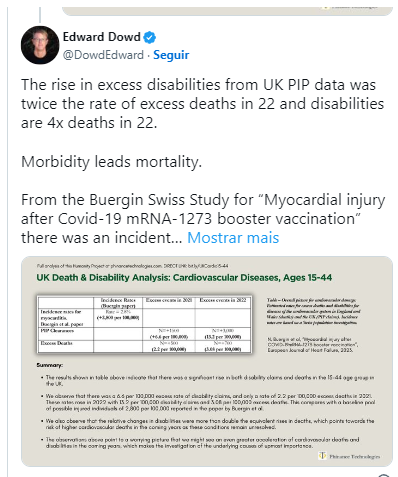Click the Excess Deaths table row
Viewport: 398px width, 477px height.
(x=144, y=346)
